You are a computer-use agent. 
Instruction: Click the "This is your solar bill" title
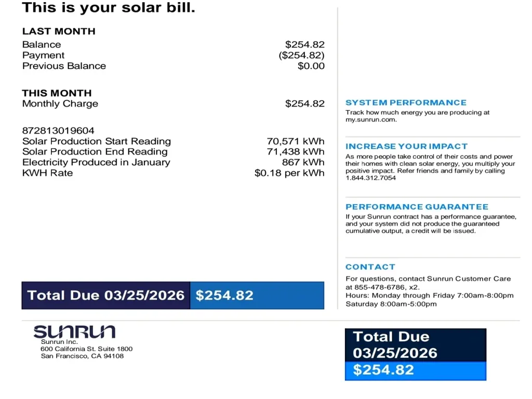[109, 8]
